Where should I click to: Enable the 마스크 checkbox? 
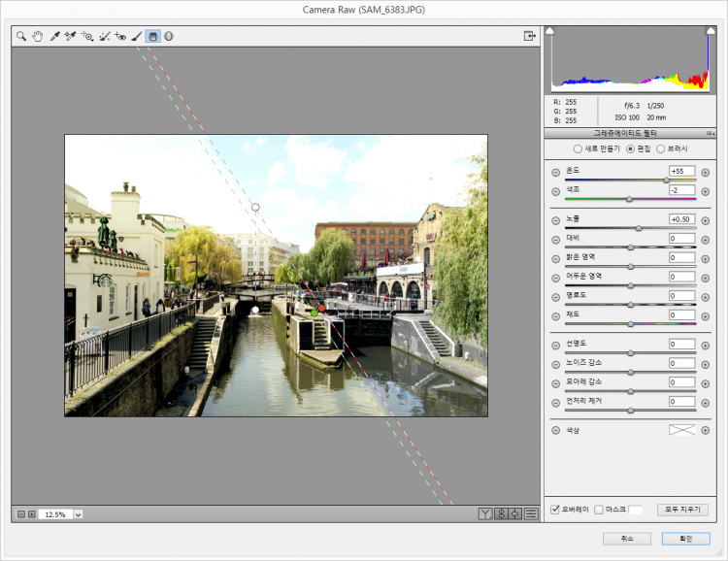(x=599, y=510)
